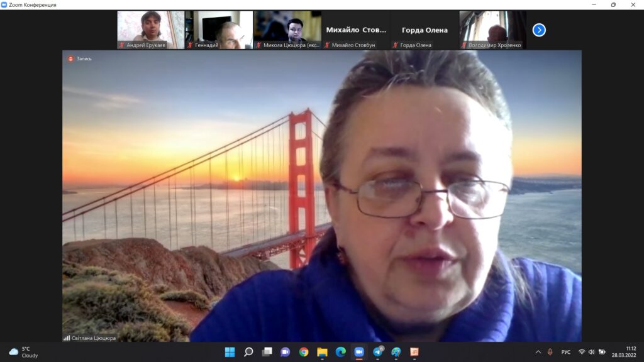Screen dimensions: 644x362
Task: Open Wi-Fi network settings in tray
Action: pyautogui.click(x=582, y=352)
